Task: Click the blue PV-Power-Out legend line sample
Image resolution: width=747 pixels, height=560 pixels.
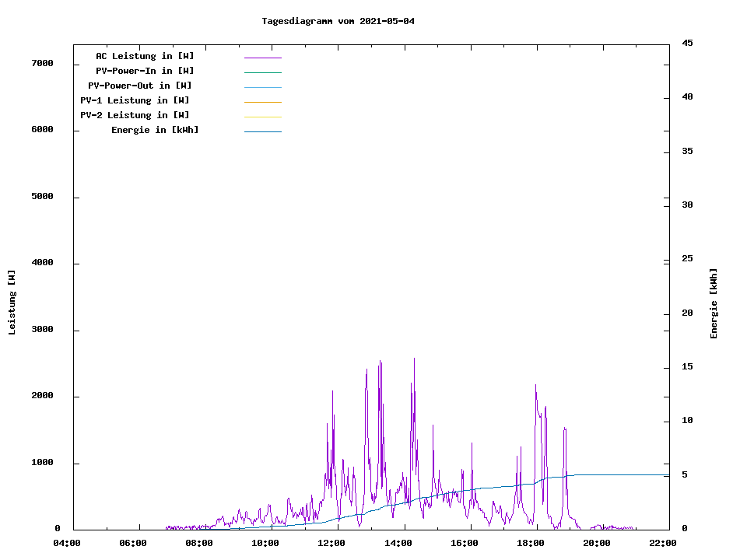Action: [x=262, y=87]
